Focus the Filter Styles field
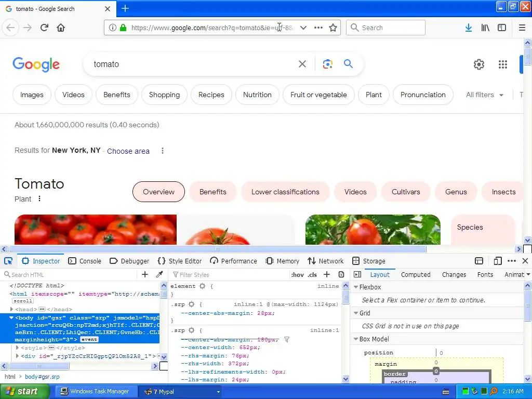Image resolution: width=532 pixels, height=399 pixels. [230, 274]
